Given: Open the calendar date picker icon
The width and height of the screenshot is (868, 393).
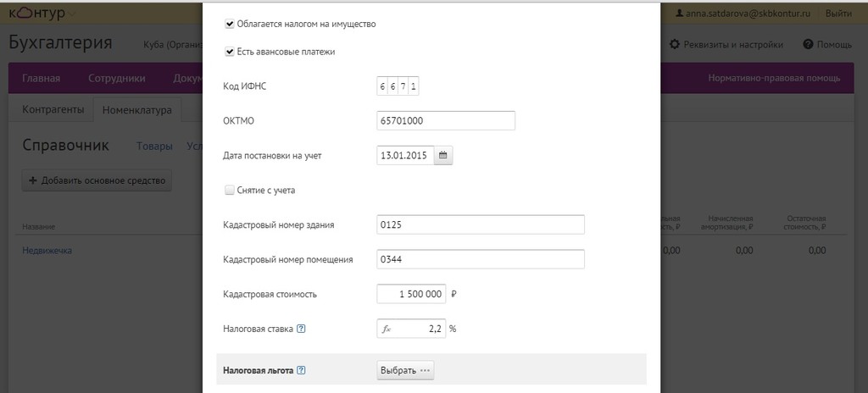Looking at the screenshot, I should coord(444,155).
